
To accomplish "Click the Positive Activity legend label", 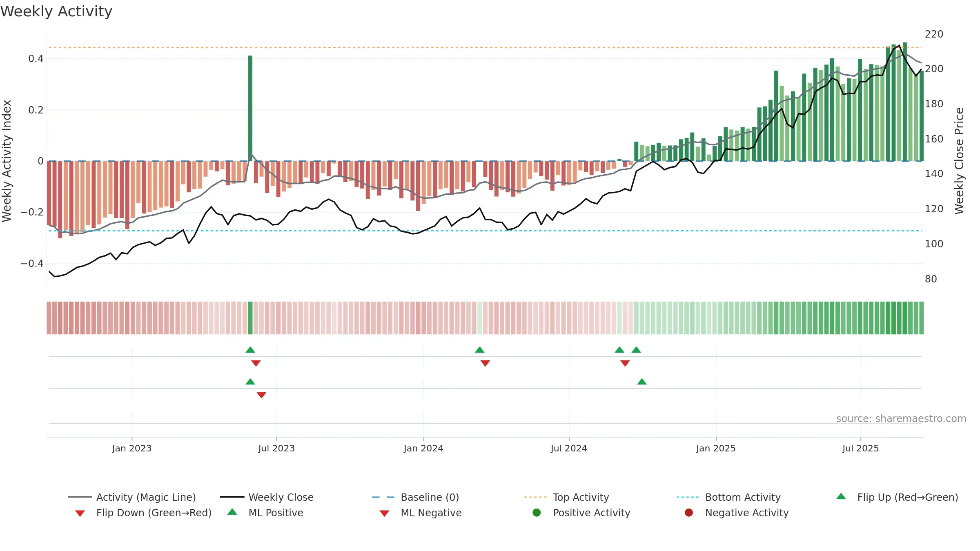I will tap(592, 513).
